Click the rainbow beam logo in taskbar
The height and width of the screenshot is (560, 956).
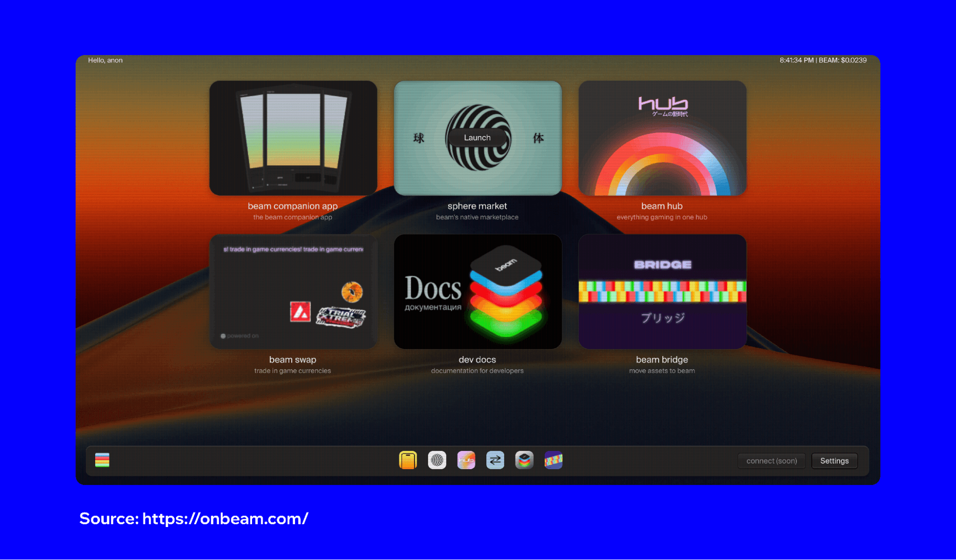coord(102,460)
